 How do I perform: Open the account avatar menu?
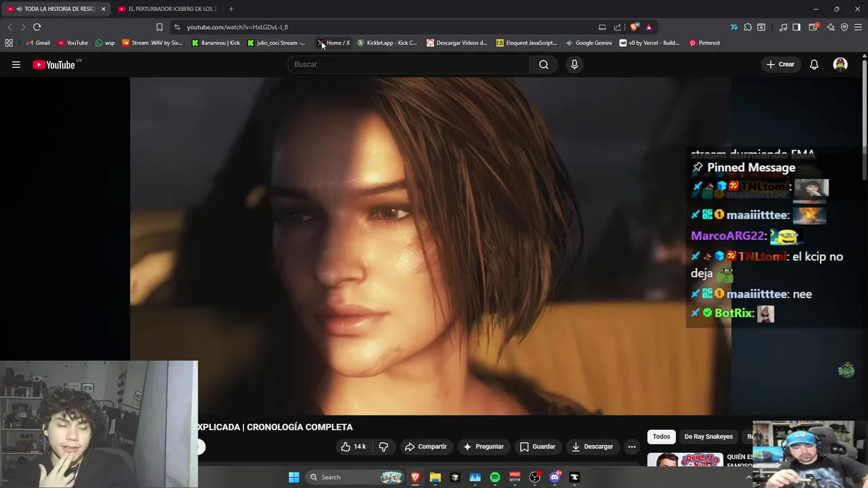tap(840, 64)
